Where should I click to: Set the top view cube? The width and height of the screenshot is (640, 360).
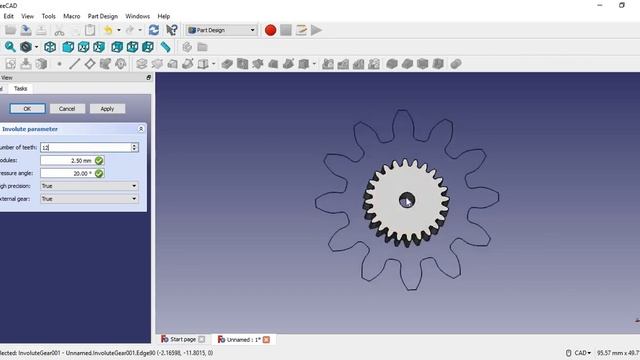click(x=83, y=47)
